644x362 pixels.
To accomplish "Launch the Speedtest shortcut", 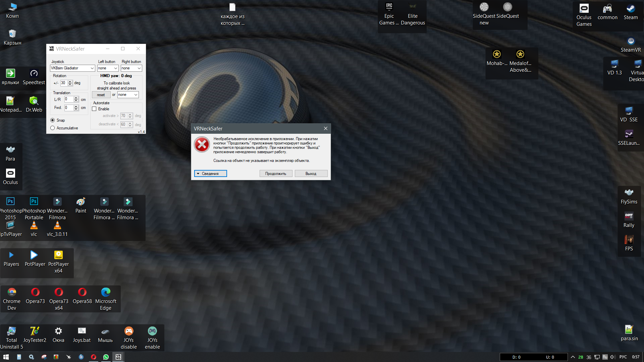I will click(x=34, y=77).
